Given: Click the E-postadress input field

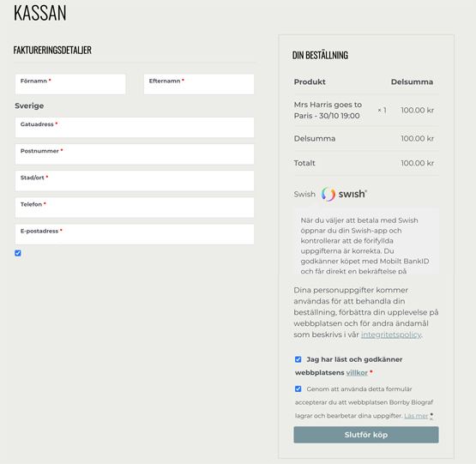Looking at the screenshot, I should click(135, 234).
